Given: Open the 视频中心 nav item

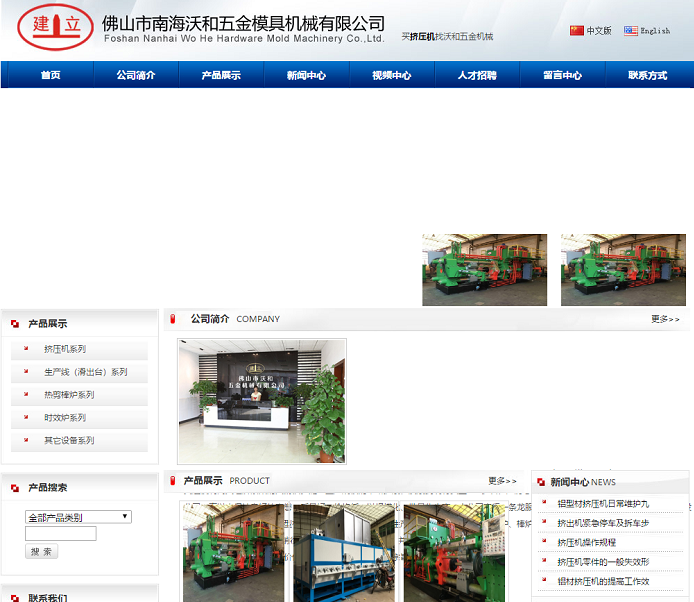Looking at the screenshot, I should point(391,75).
